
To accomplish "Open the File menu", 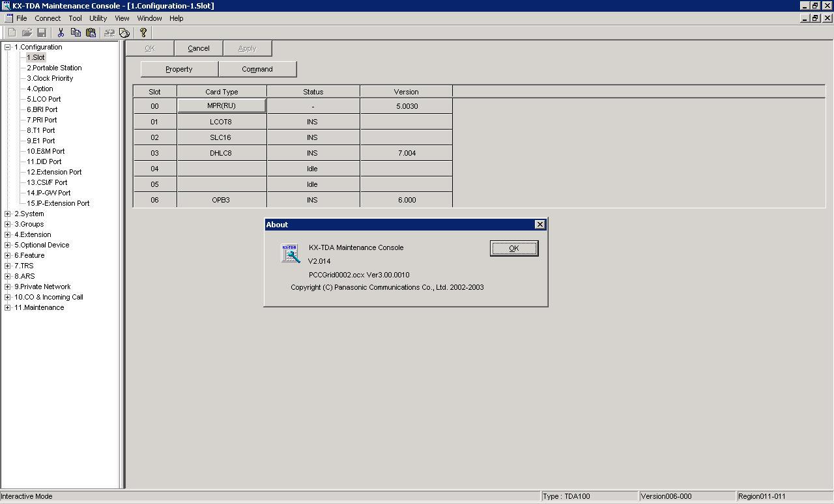I will click(22, 18).
